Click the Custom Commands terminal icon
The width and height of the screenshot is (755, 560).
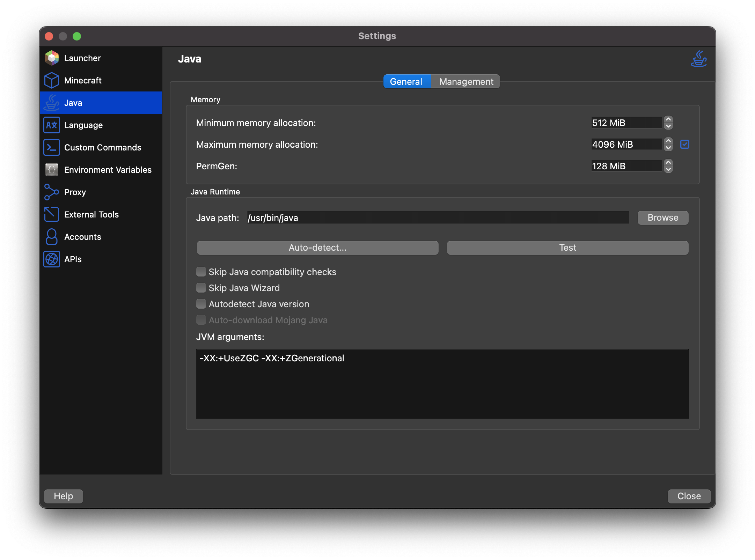pyautogui.click(x=52, y=147)
